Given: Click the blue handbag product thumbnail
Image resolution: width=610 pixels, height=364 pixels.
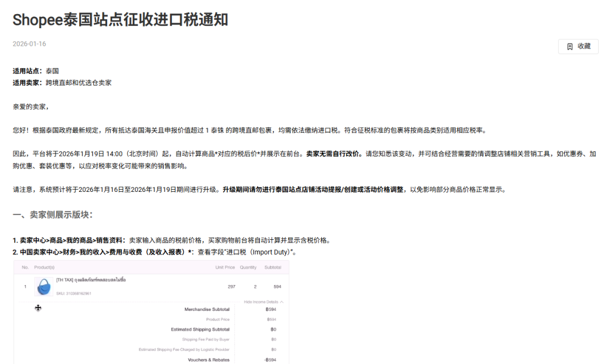Looking at the screenshot, I should coord(43,286).
